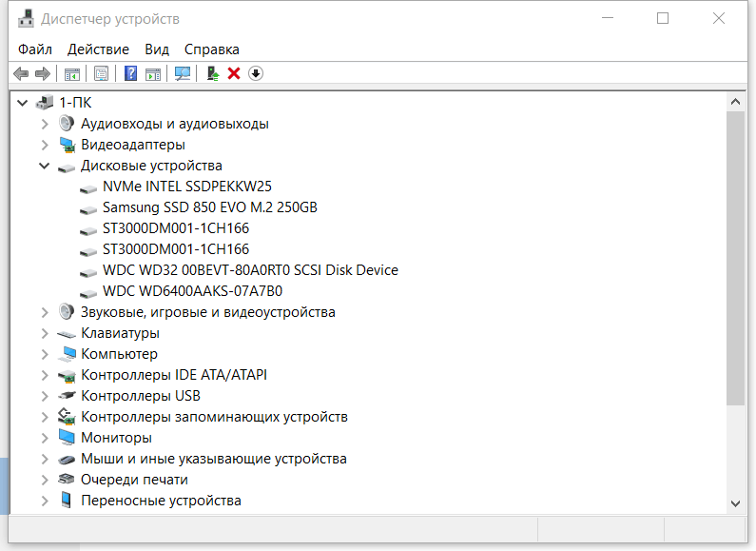The width and height of the screenshot is (756, 551).
Task: Click the scrollbar up arrow
Action: point(735,102)
